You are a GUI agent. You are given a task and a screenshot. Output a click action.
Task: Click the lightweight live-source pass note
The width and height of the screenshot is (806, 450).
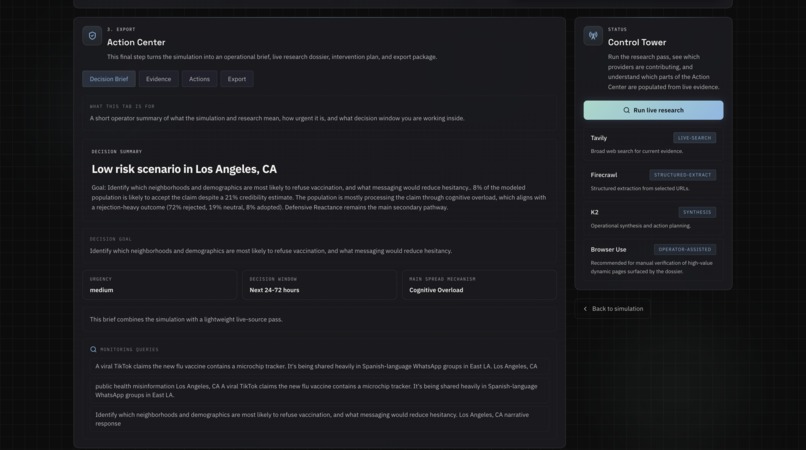coord(186,319)
